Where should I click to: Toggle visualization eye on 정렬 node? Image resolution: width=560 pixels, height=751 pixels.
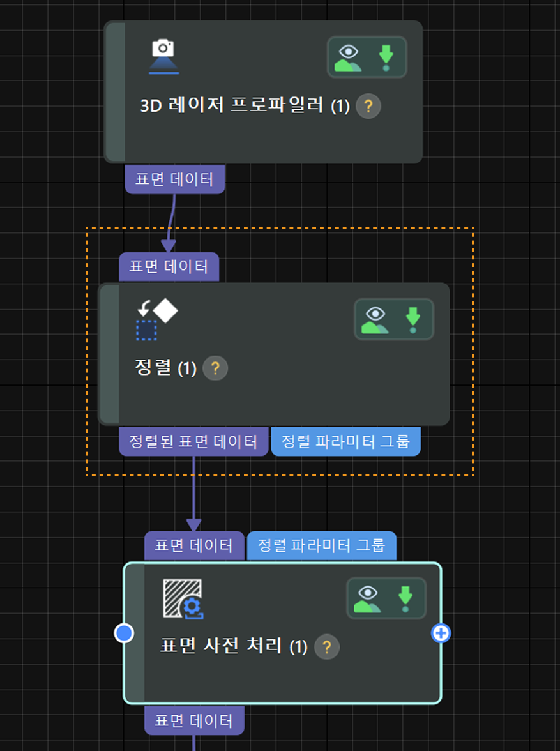pyautogui.click(x=375, y=320)
